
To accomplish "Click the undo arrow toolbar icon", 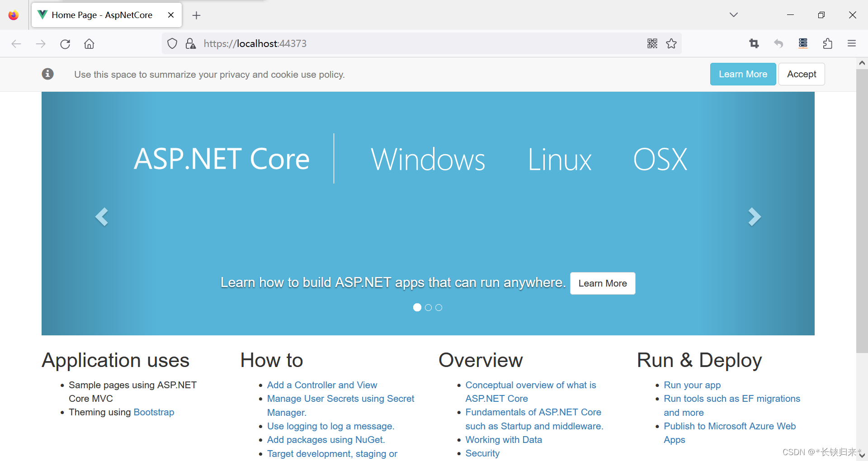I will [778, 43].
